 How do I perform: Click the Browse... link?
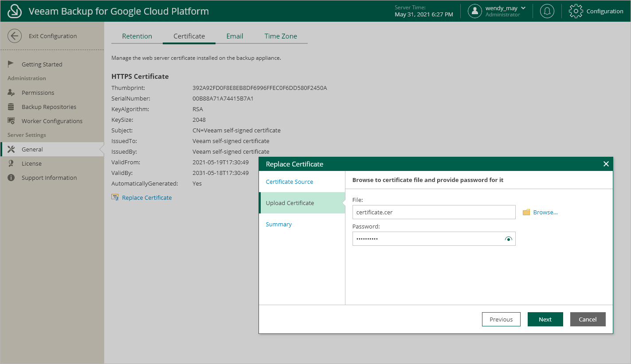[x=545, y=213]
